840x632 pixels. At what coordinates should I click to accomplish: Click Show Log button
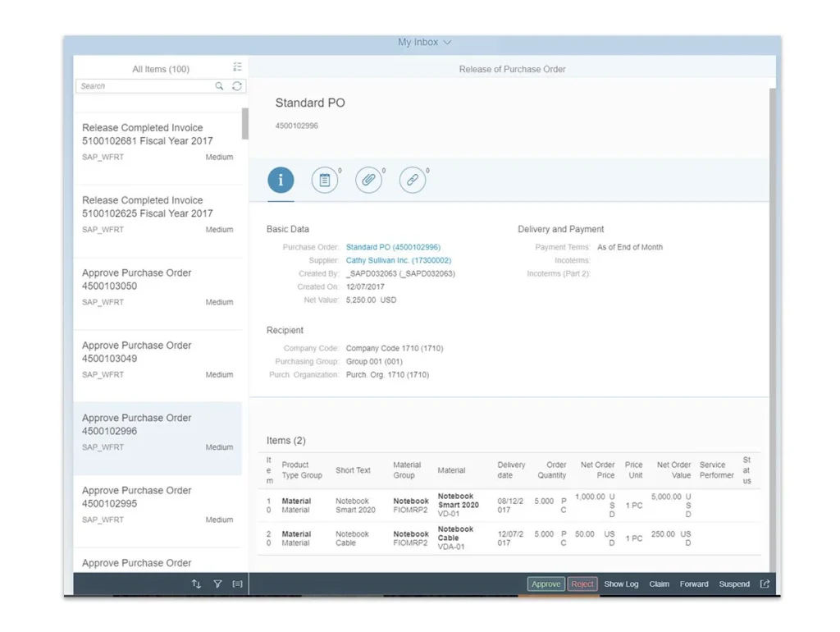[622, 584]
